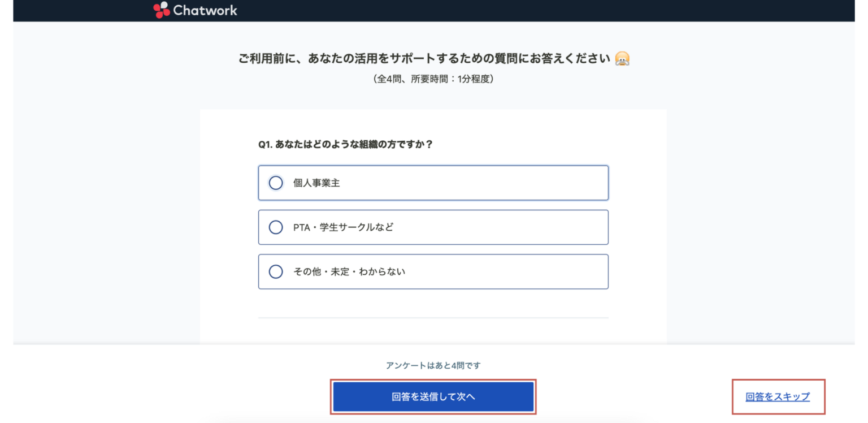Screen dimensions: 868x423
Task: Select the PTA・学生サークルなど radio button
Action: pyautogui.click(x=276, y=227)
